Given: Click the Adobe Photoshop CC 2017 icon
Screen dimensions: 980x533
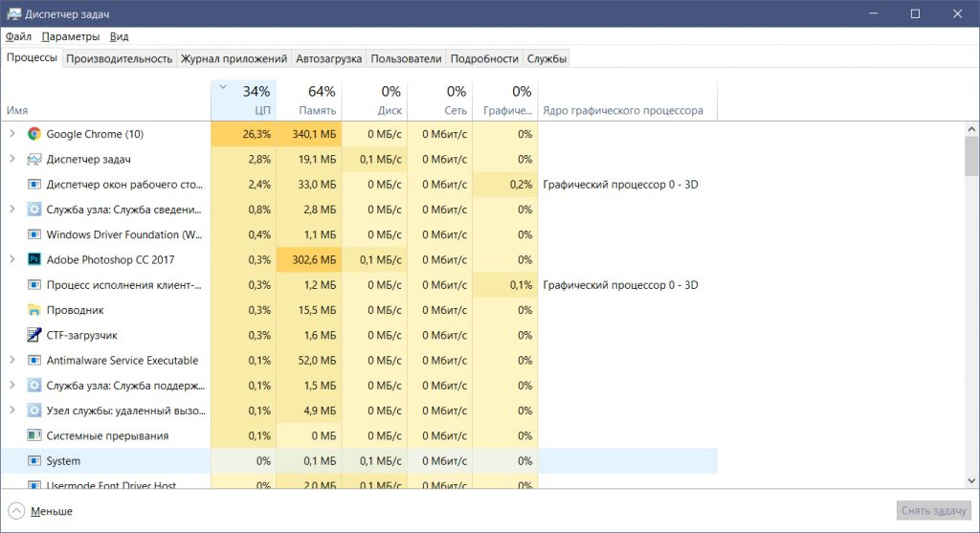Looking at the screenshot, I should coord(34,259).
